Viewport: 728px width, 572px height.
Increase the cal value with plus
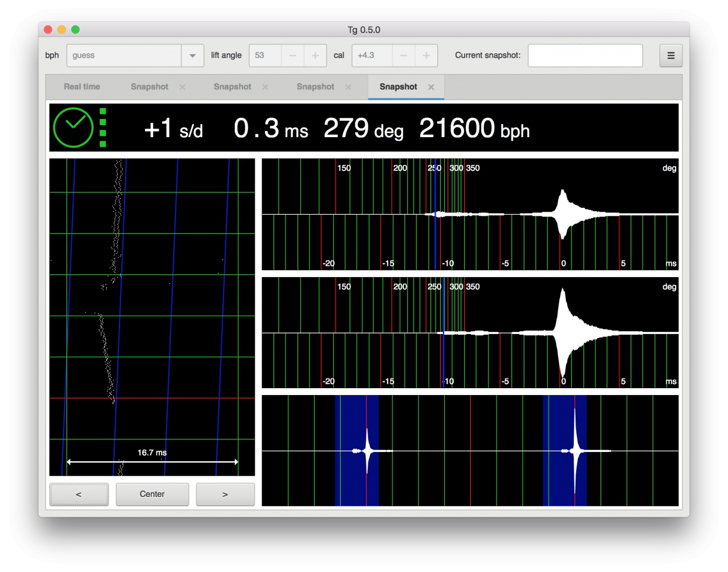click(x=426, y=56)
